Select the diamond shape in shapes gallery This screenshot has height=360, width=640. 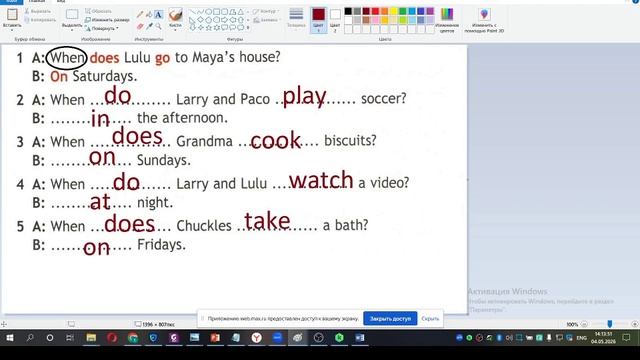pyautogui.click(x=200, y=20)
